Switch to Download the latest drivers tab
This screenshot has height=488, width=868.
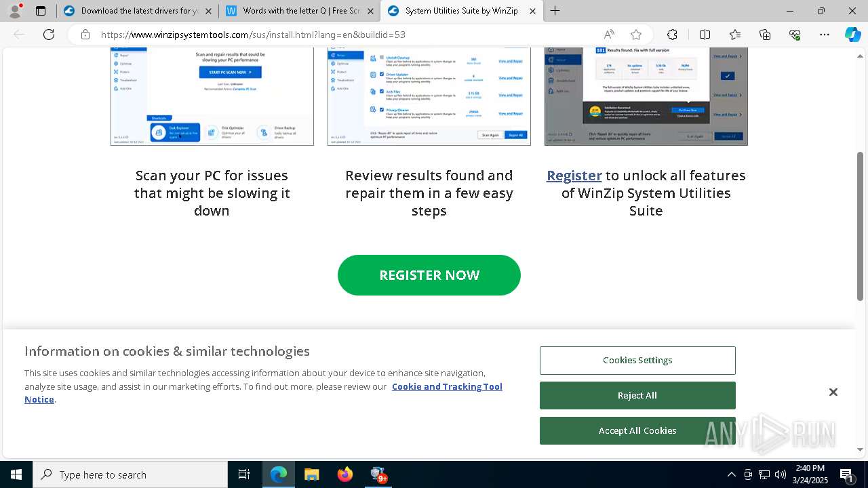click(x=137, y=11)
